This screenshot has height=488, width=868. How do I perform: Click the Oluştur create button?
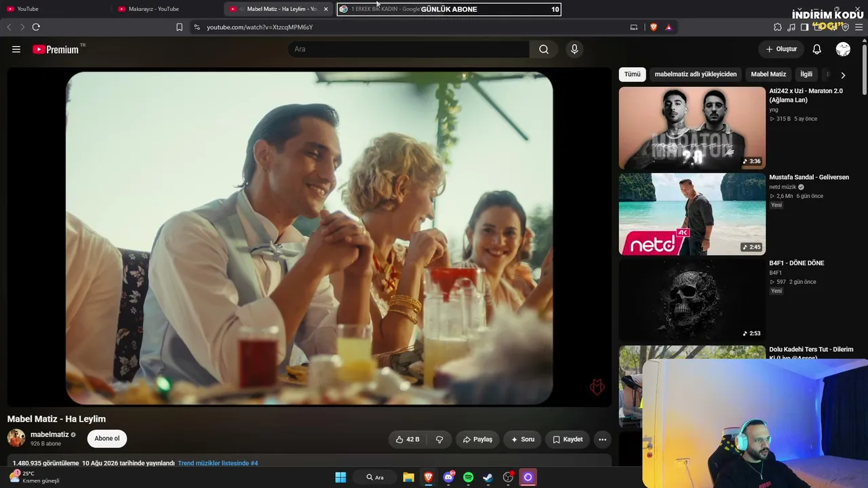pyautogui.click(x=781, y=49)
